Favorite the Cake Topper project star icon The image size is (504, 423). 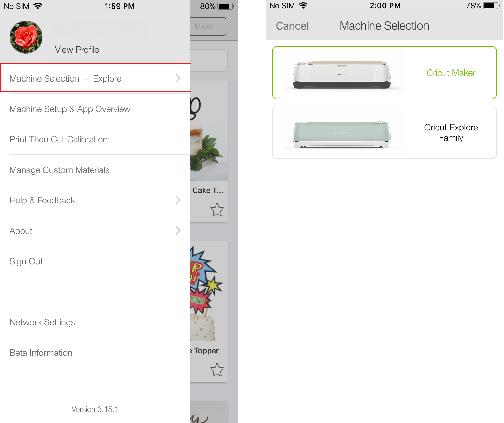click(217, 210)
